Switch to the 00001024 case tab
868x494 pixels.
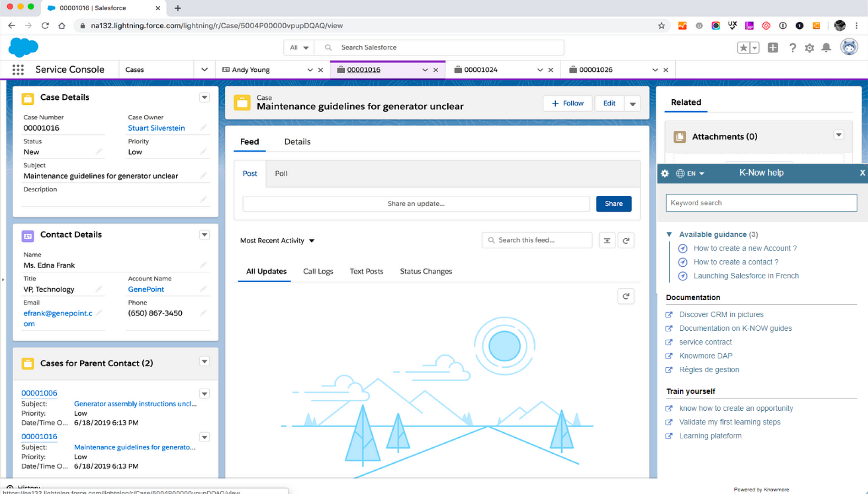481,70
